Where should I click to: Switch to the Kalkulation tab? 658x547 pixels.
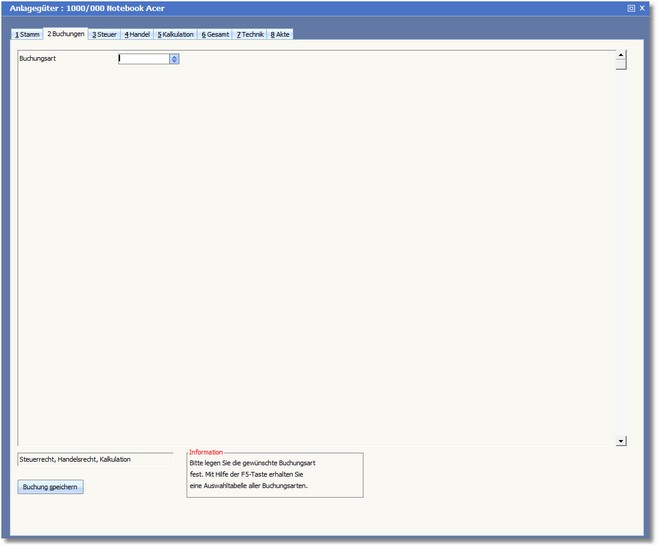[175, 34]
